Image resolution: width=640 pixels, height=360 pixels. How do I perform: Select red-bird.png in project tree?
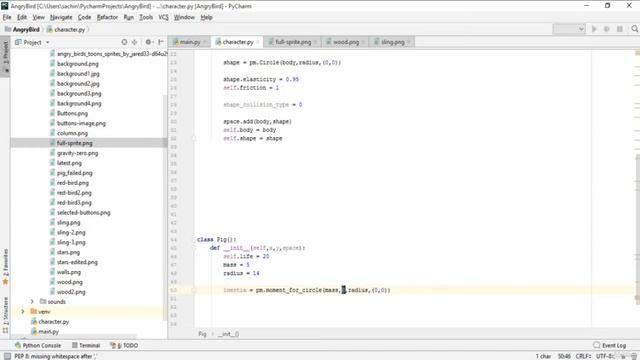73,182
